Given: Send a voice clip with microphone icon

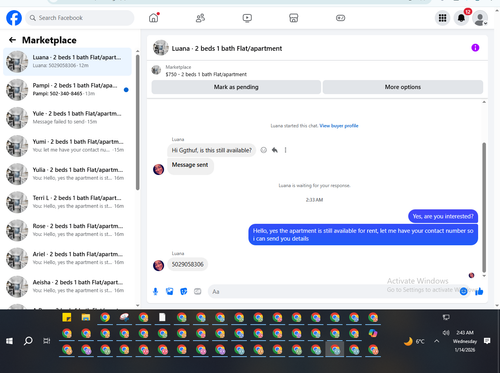Looking at the screenshot, I should click(x=155, y=292).
